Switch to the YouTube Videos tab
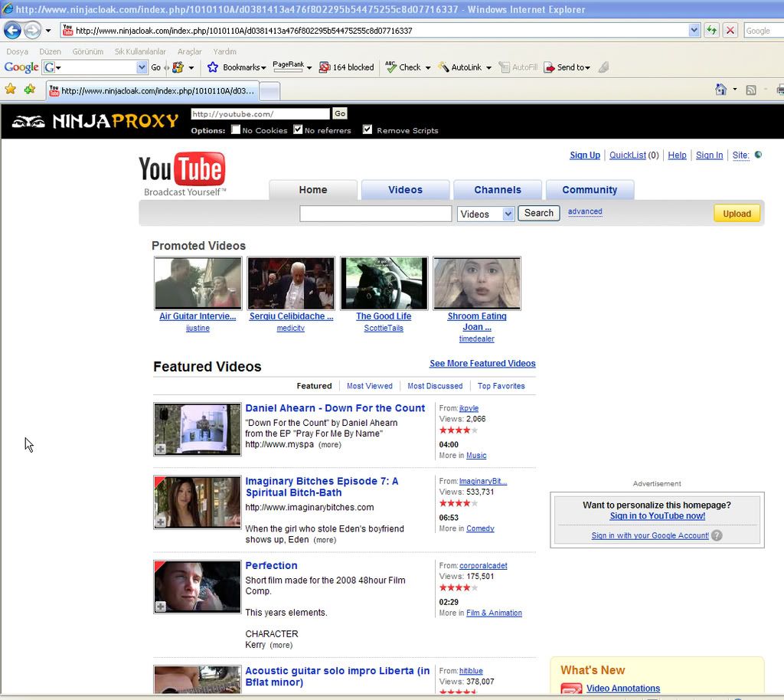784x700 pixels. click(406, 189)
